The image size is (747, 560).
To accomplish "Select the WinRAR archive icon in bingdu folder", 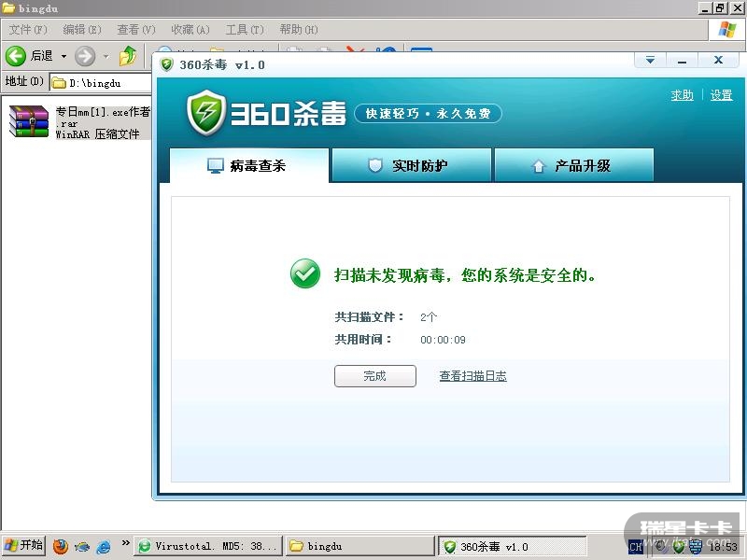I will tap(29, 121).
